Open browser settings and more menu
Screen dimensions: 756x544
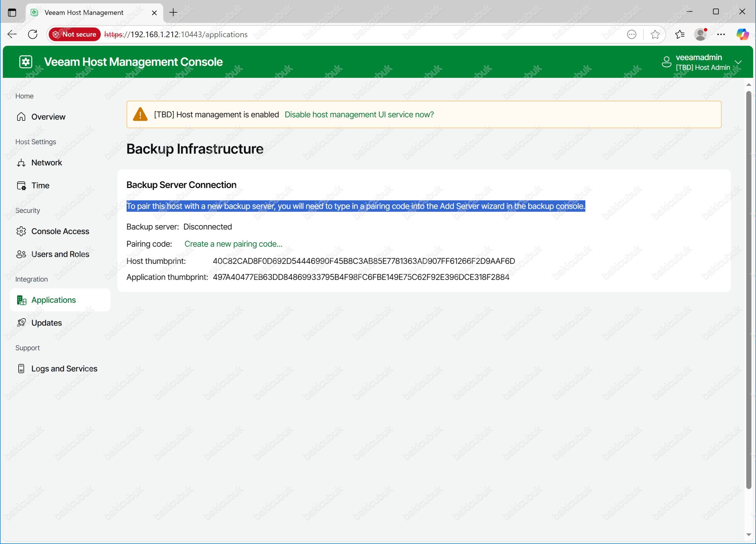pyautogui.click(x=721, y=34)
